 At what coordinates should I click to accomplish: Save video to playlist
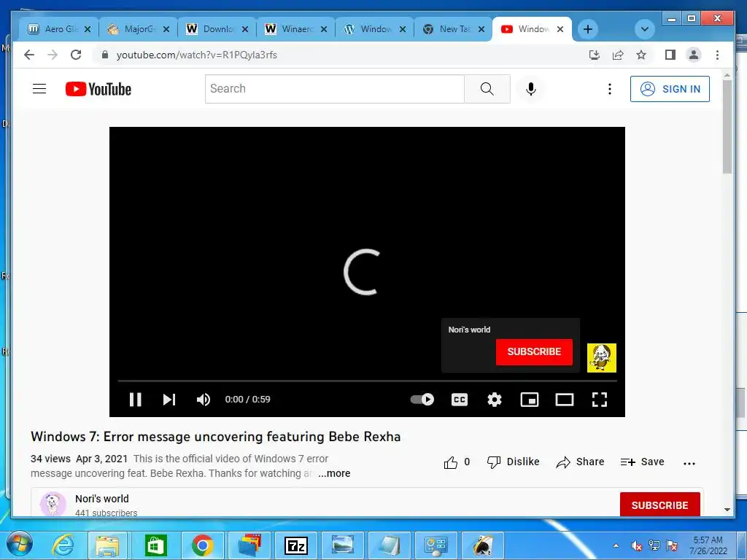click(x=642, y=462)
